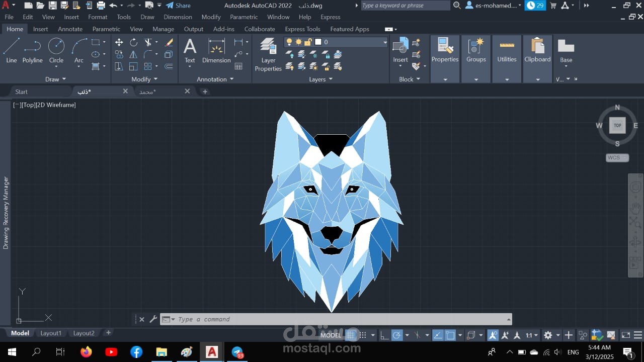Select the Line drawing tool

[x=11, y=50]
